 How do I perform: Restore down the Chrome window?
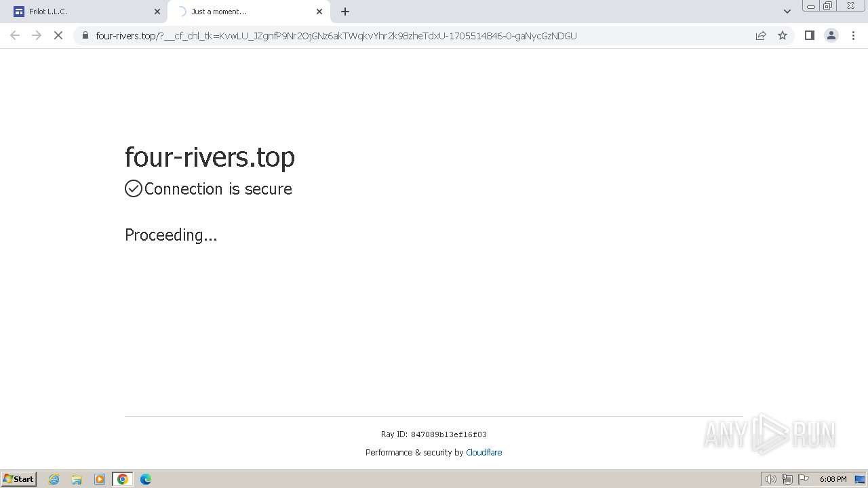[x=828, y=6]
